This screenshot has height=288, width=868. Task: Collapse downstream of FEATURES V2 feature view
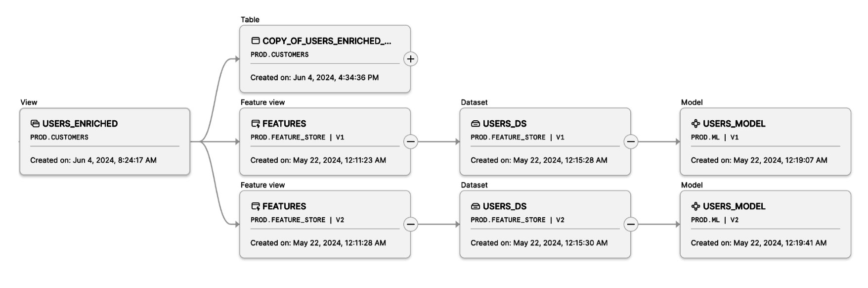(x=410, y=225)
